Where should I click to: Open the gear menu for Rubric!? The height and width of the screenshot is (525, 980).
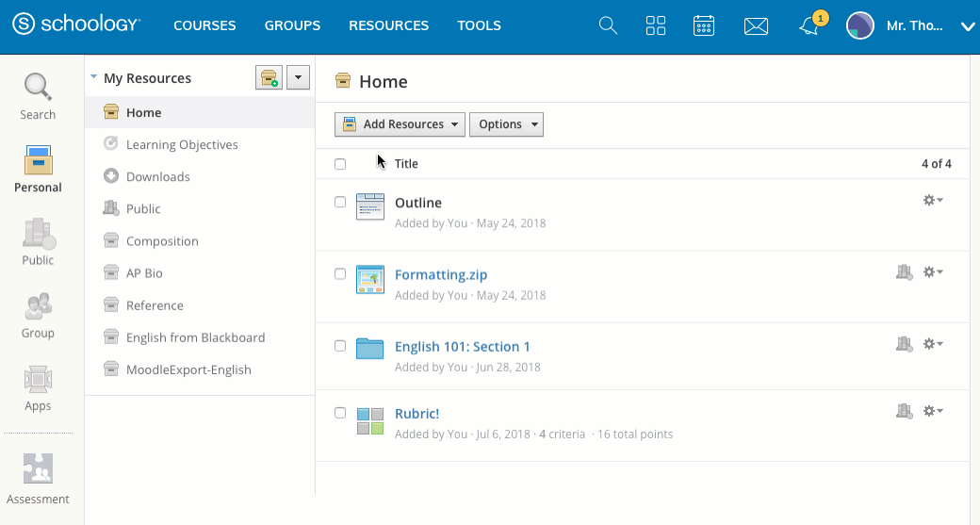pos(932,411)
